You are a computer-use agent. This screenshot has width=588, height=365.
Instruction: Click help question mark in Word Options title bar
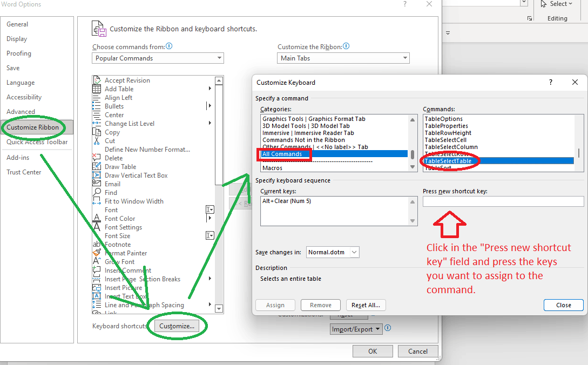[x=404, y=4]
